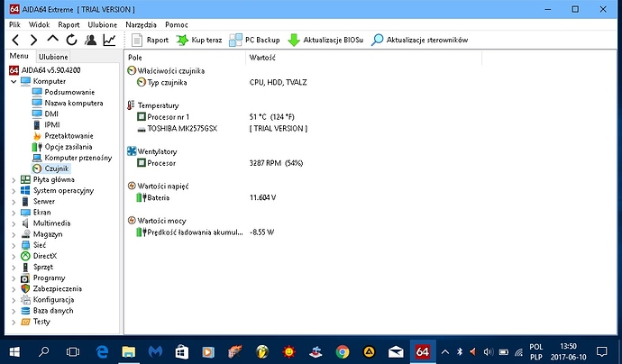This screenshot has height=364, width=622.
Task: Open the Windows Start menu
Action: pos(14,351)
